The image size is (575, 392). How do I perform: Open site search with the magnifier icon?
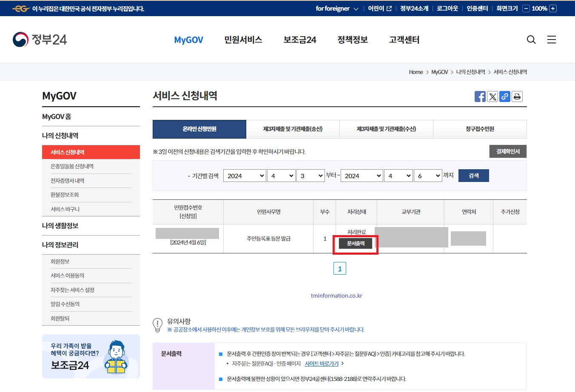531,40
